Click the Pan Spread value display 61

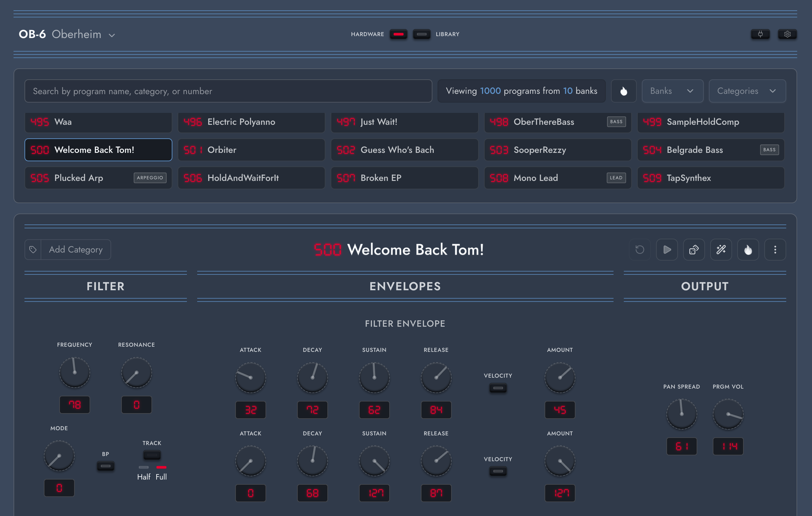(681, 446)
